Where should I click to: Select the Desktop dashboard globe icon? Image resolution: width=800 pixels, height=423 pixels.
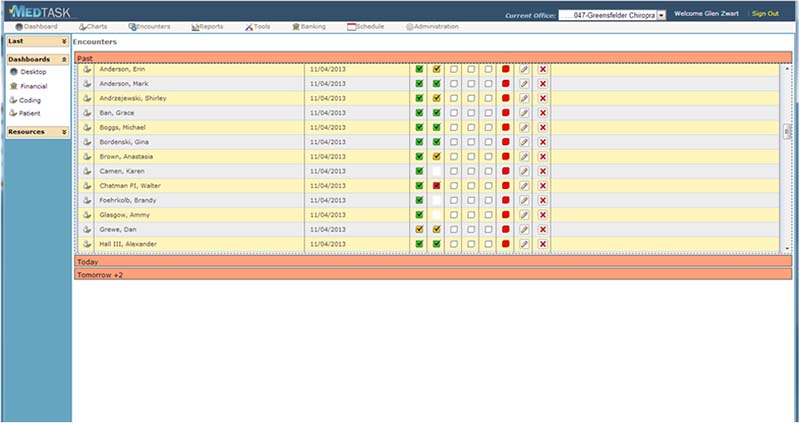[x=14, y=72]
